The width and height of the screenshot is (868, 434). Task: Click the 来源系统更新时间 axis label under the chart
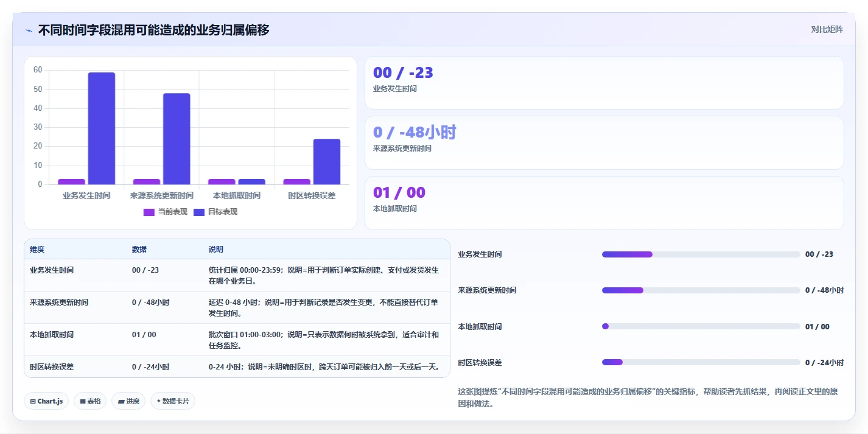(x=161, y=195)
